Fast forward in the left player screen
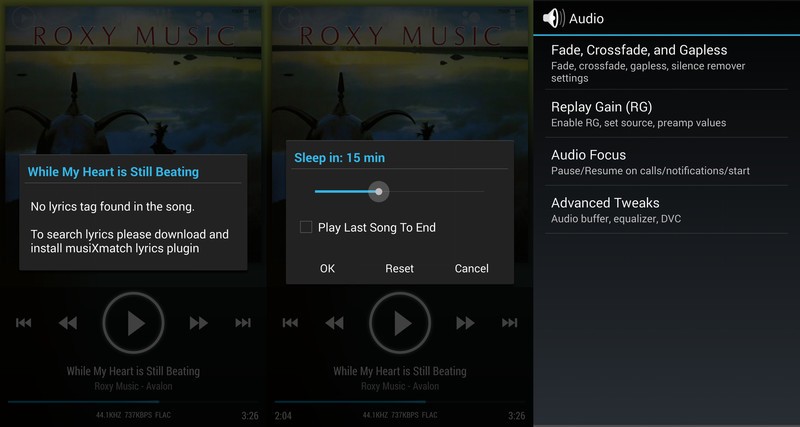 tap(198, 323)
